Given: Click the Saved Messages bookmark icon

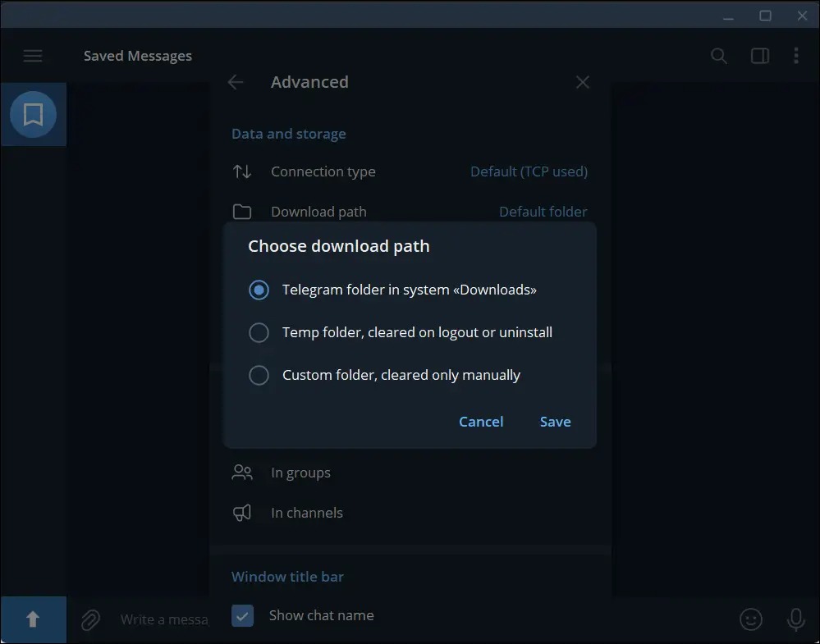Looking at the screenshot, I should pos(33,115).
